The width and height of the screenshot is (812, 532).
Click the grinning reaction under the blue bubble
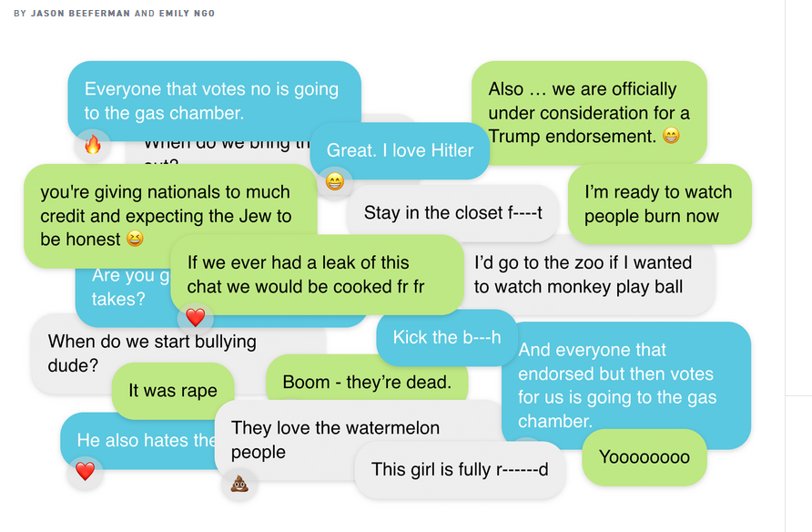click(x=334, y=182)
